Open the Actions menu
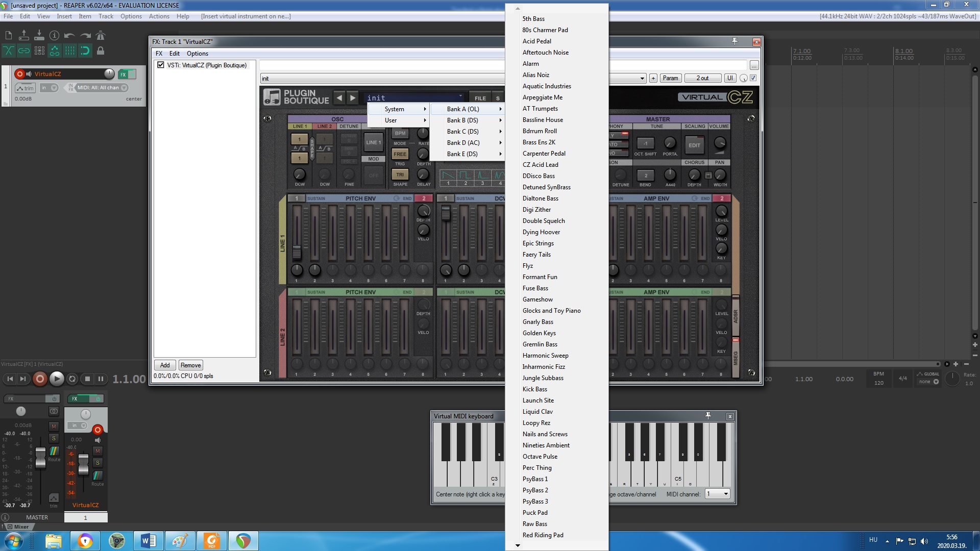 click(x=159, y=16)
